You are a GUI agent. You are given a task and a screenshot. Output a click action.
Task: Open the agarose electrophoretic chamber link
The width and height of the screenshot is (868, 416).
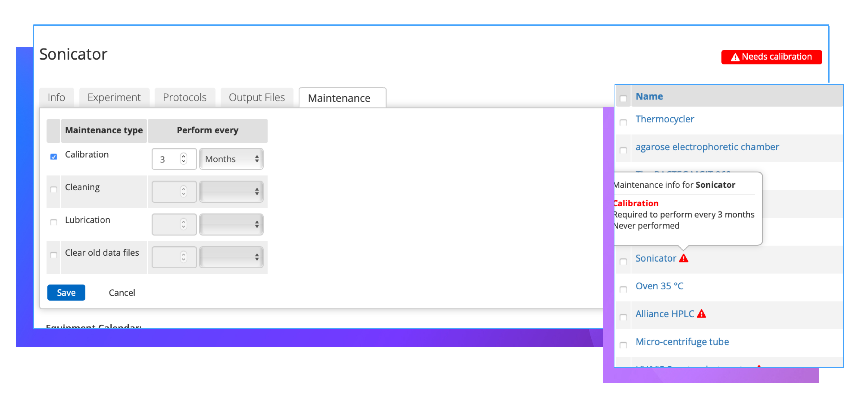point(707,147)
